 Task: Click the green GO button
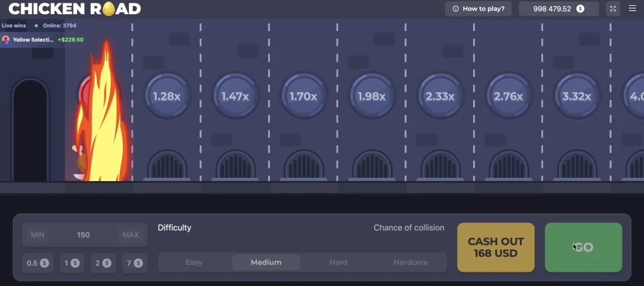coord(583,247)
